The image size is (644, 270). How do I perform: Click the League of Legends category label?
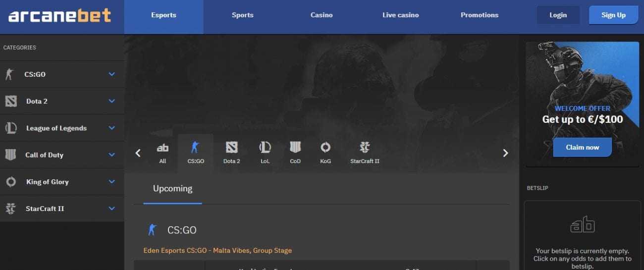56,128
